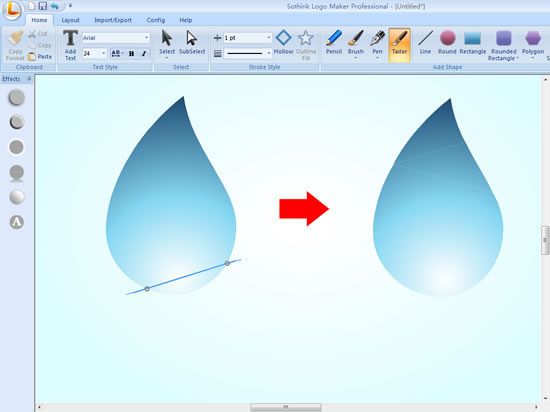Click the horizontal scrollbar thumb

[286, 407]
